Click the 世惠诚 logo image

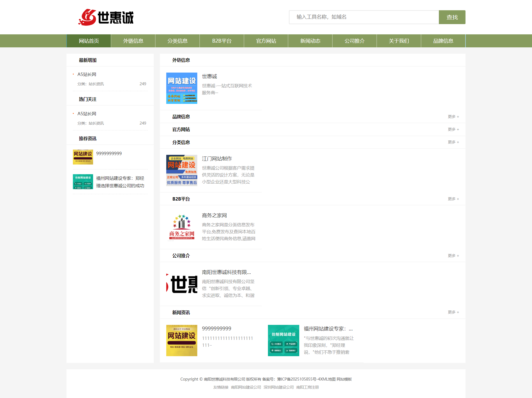click(106, 17)
